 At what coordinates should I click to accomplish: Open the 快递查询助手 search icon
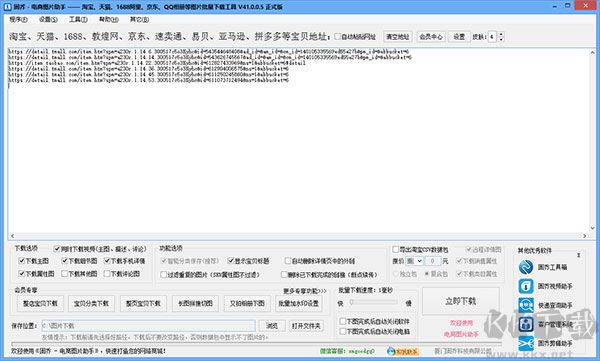[526, 305]
